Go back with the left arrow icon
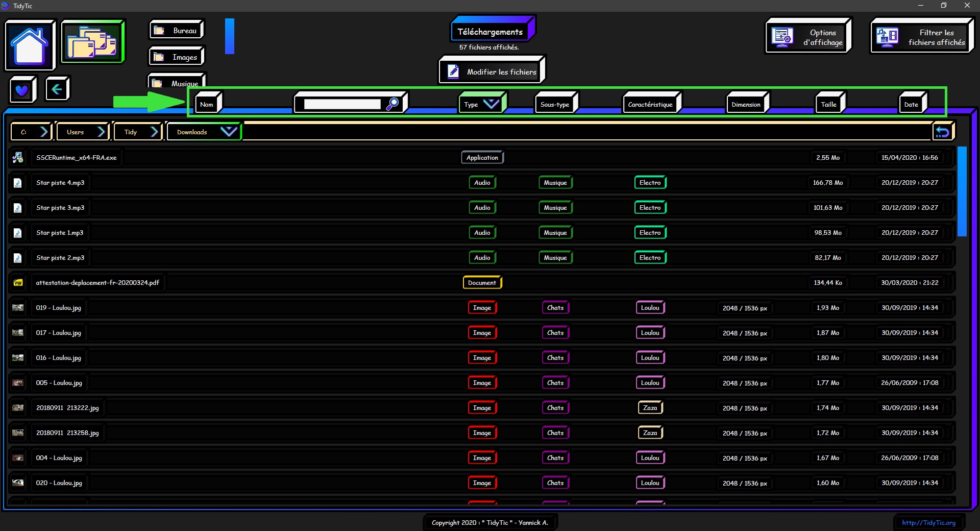Viewport: 980px width, 531px height. [57, 89]
